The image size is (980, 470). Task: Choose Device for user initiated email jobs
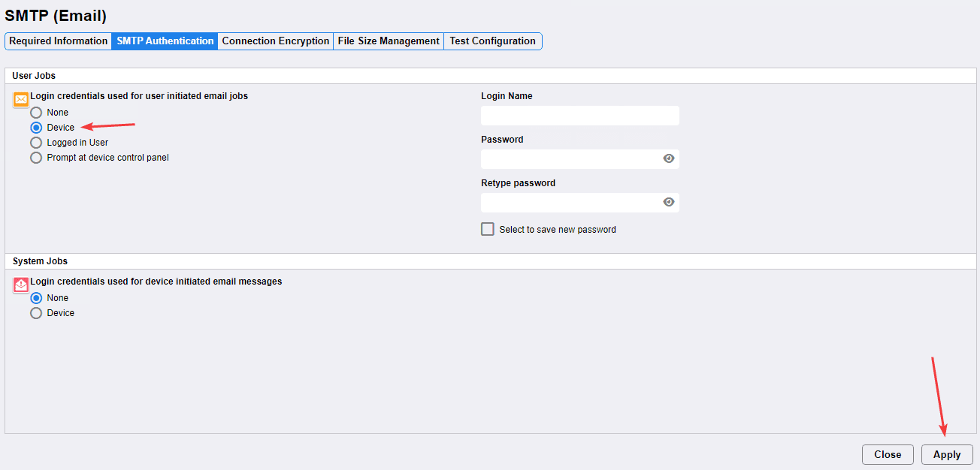pos(36,128)
